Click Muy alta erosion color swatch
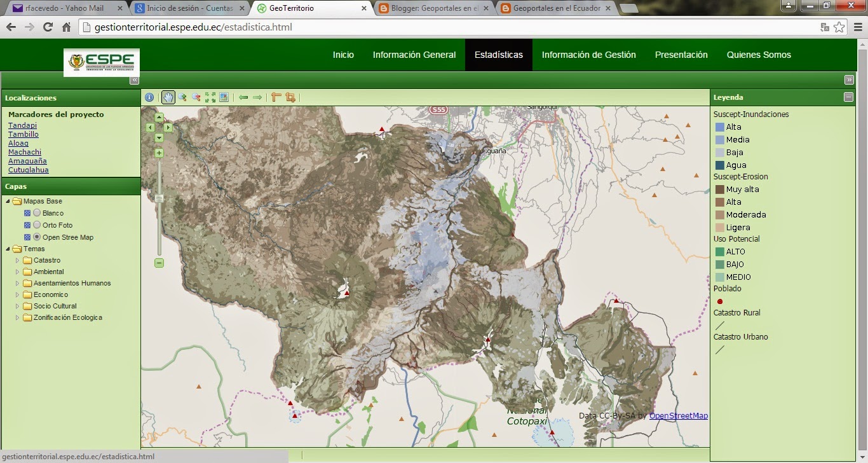 (x=719, y=190)
